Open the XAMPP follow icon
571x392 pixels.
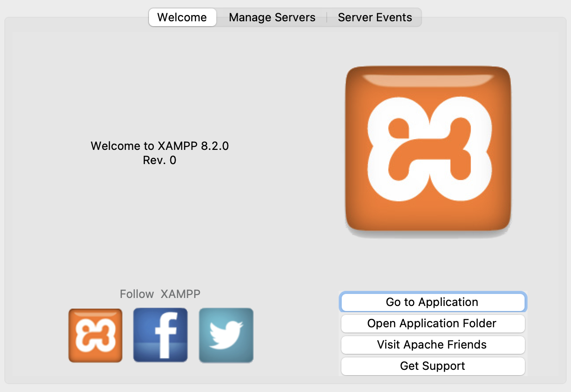[95, 335]
